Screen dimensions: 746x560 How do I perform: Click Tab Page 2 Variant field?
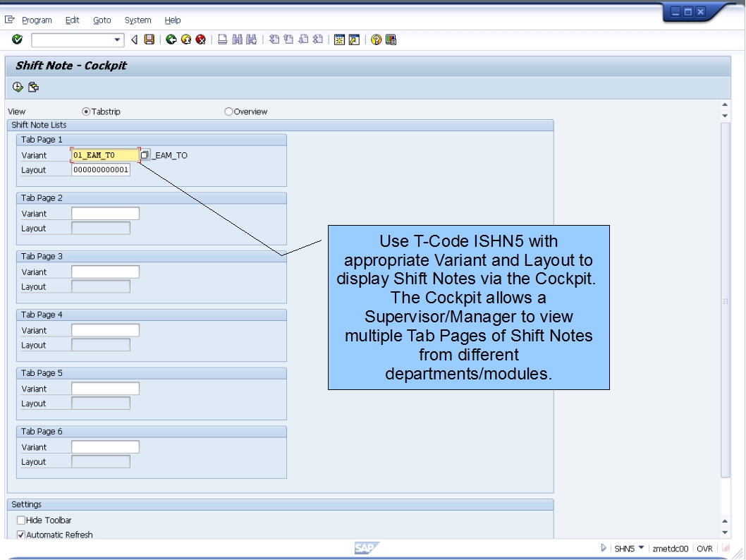[x=105, y=213]
